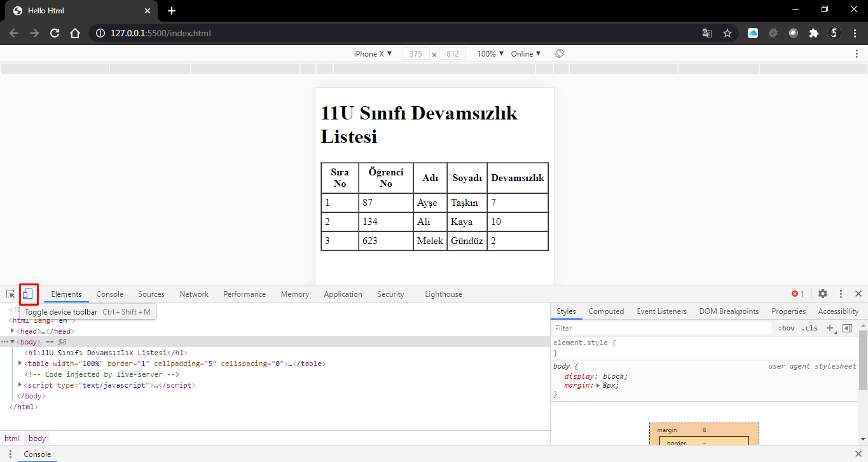Open the iPhone X device dropdown

(373, 54)
